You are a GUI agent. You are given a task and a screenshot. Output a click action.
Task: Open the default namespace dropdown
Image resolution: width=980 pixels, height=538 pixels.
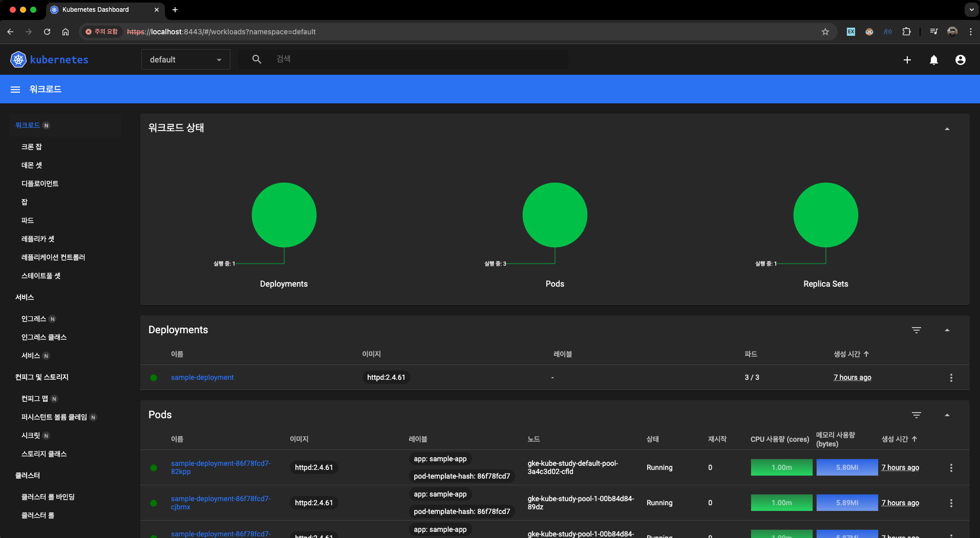[186, 59]
